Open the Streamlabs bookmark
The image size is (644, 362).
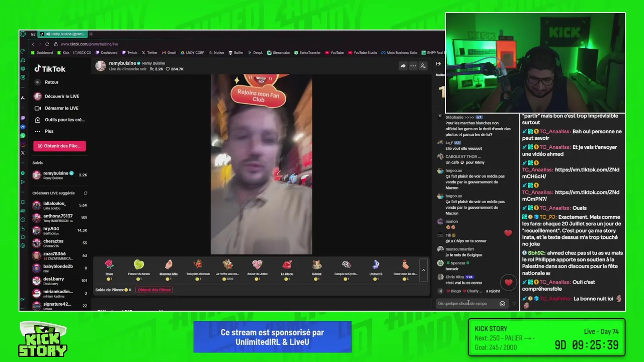(279, 53)
